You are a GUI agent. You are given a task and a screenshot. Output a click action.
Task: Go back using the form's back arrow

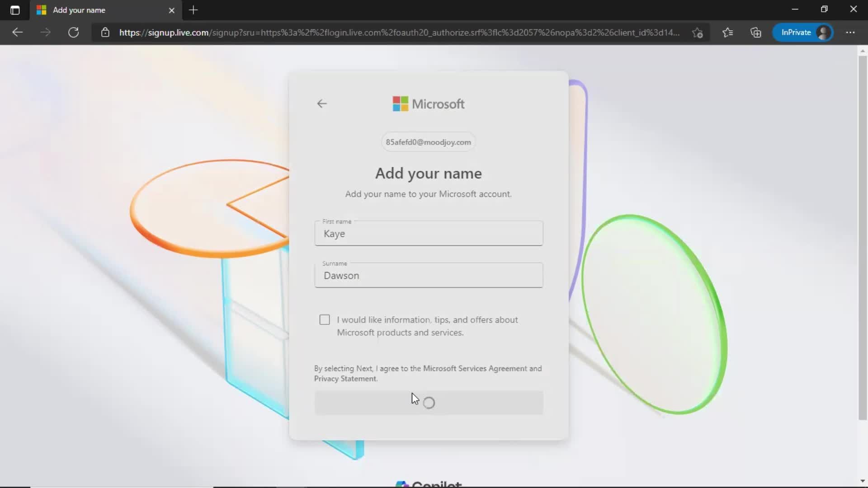coord(322,103)
